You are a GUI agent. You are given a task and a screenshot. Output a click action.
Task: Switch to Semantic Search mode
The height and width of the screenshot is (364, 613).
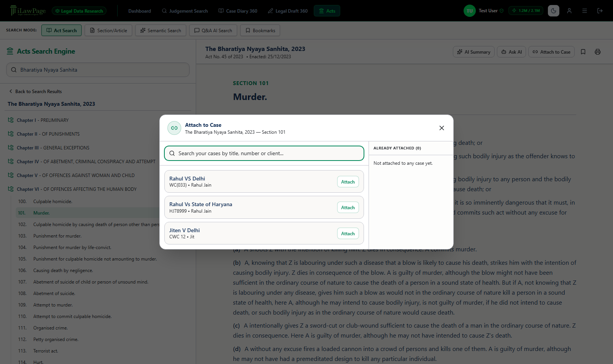[161, 30]
